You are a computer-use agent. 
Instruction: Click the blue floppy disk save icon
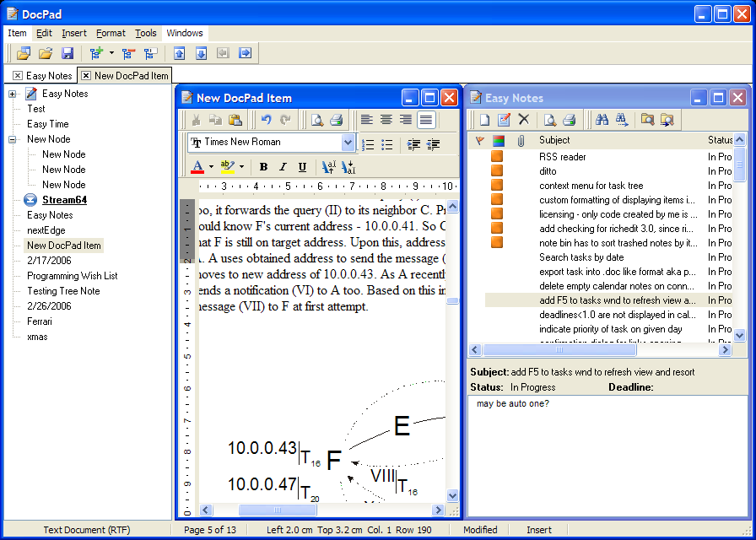(67, 53)
